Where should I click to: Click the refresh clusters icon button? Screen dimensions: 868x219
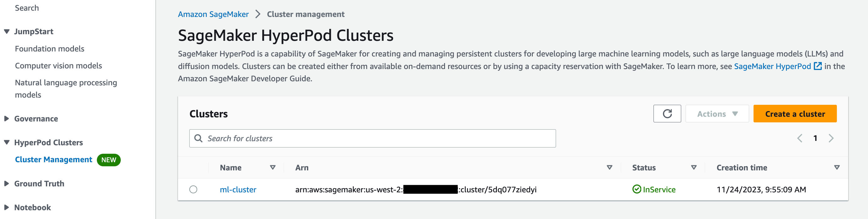(667, 114)
